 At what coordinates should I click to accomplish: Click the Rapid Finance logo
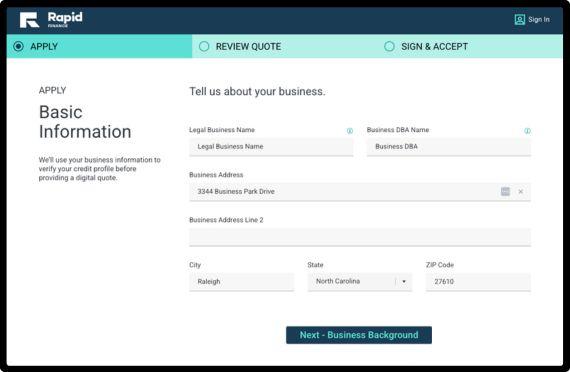click(x=51, y=20)
